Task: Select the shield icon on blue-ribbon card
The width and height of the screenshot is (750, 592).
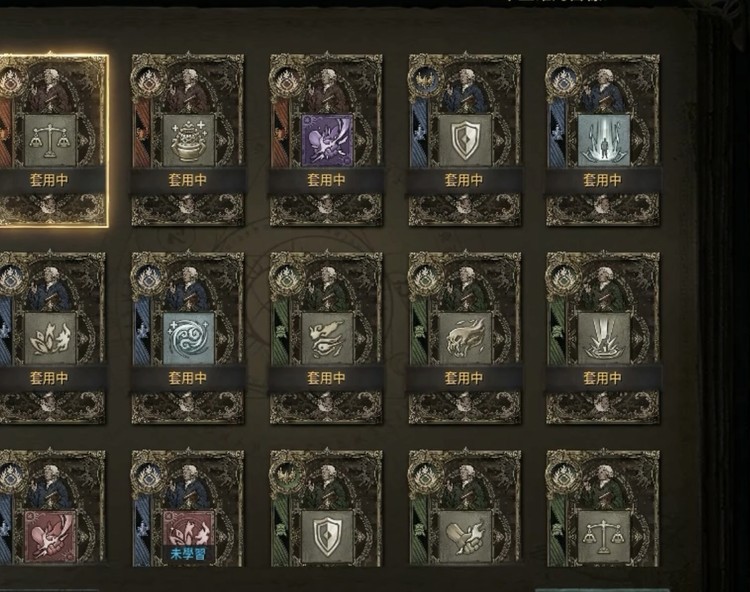Action: click(x=465, y=141)
